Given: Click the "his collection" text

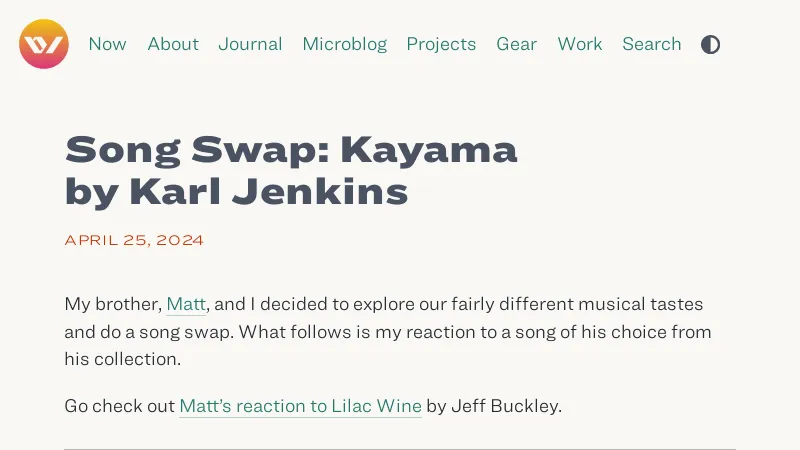Looking at the screenshot, I should click(x=122, y=358).
